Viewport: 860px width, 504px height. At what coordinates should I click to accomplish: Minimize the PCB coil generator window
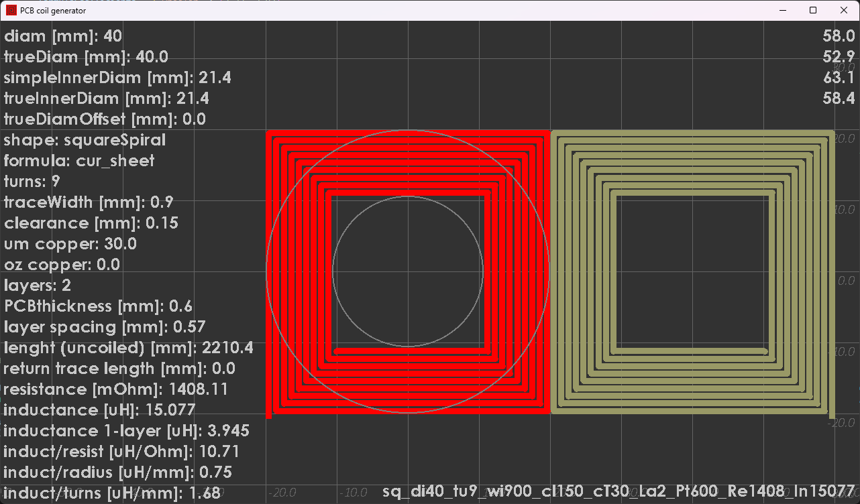[782, 10]
